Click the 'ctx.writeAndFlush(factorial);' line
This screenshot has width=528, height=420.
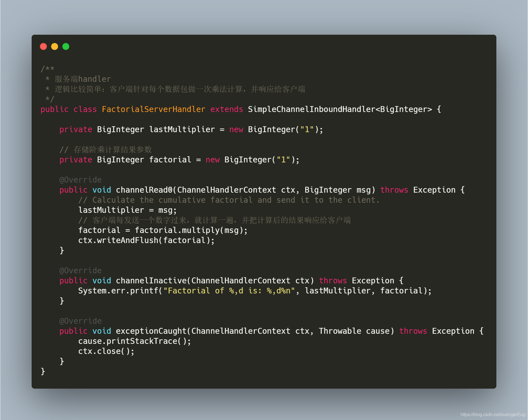point(146,240)
